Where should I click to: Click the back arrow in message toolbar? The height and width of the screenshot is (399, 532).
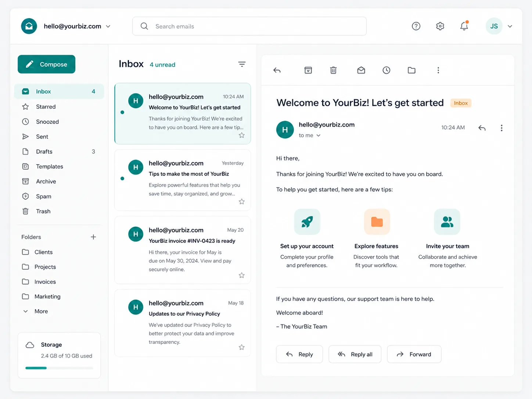point(277,70)
